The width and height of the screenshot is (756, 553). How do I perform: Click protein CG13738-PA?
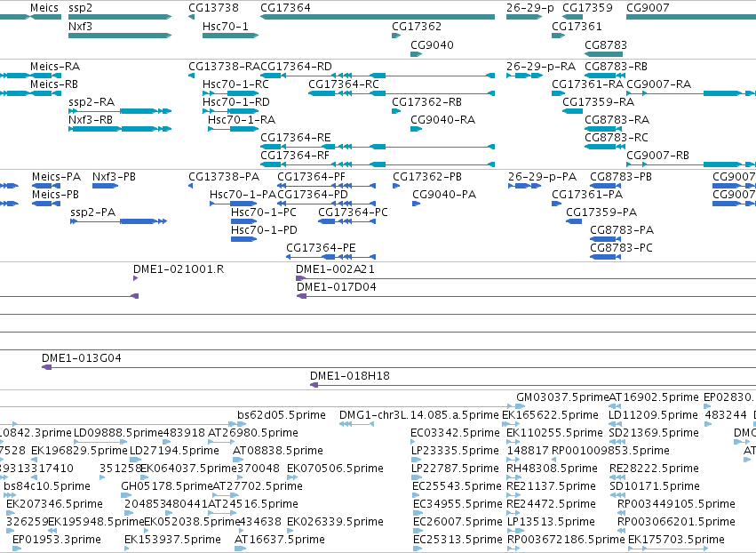point(224,177)
